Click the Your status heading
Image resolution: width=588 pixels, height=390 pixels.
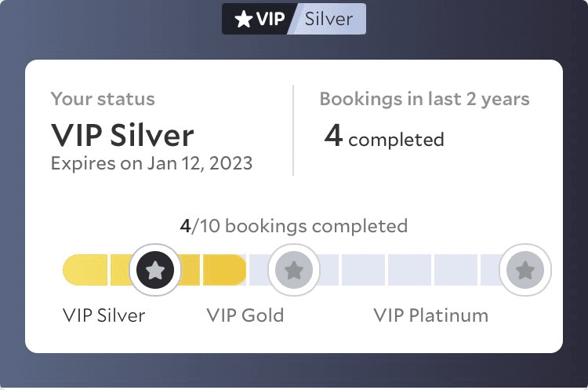click(x=103, y=99)
